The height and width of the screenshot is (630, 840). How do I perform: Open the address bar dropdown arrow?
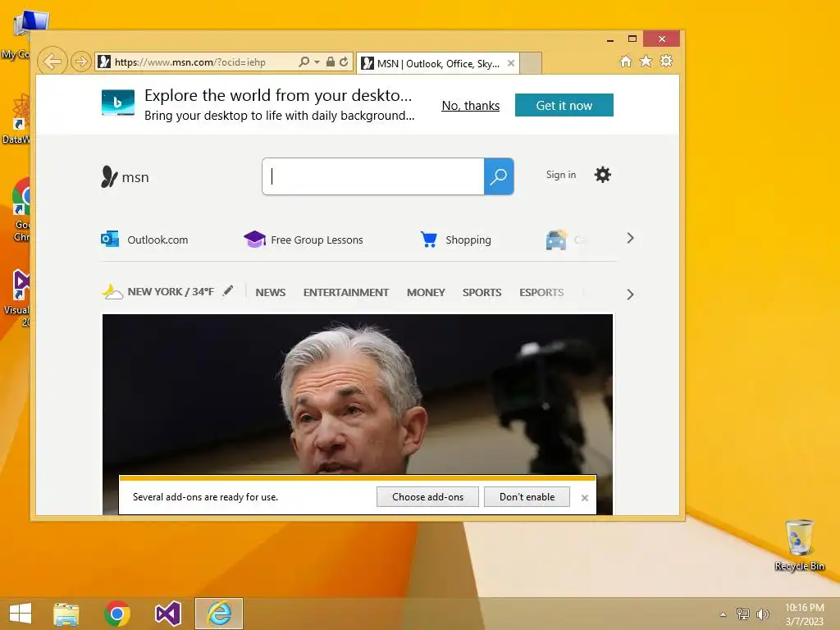[317, 62]
